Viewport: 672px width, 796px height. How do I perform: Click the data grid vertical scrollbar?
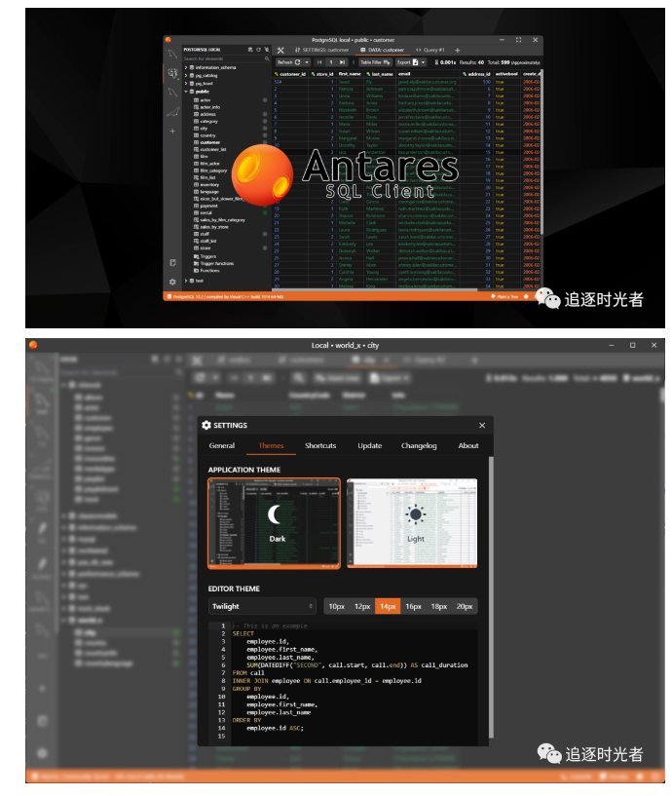[x=542, y=152]
